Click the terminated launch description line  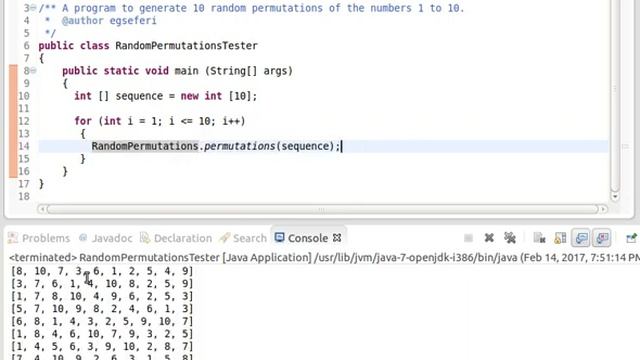324,258
